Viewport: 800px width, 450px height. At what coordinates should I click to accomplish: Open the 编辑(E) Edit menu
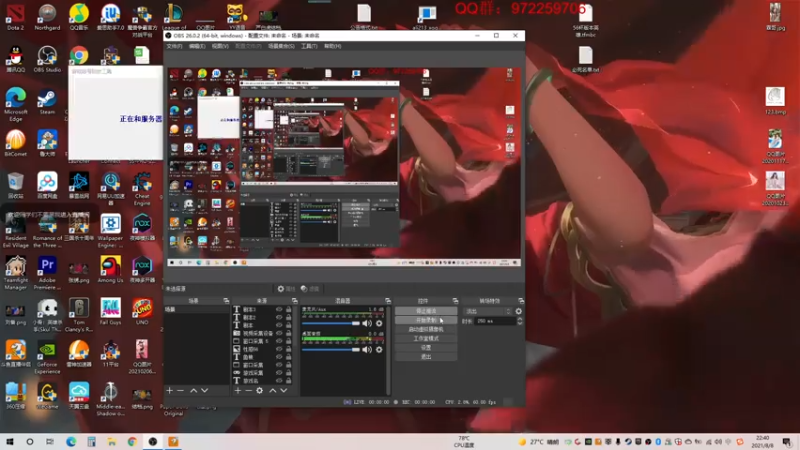point(197,46)
